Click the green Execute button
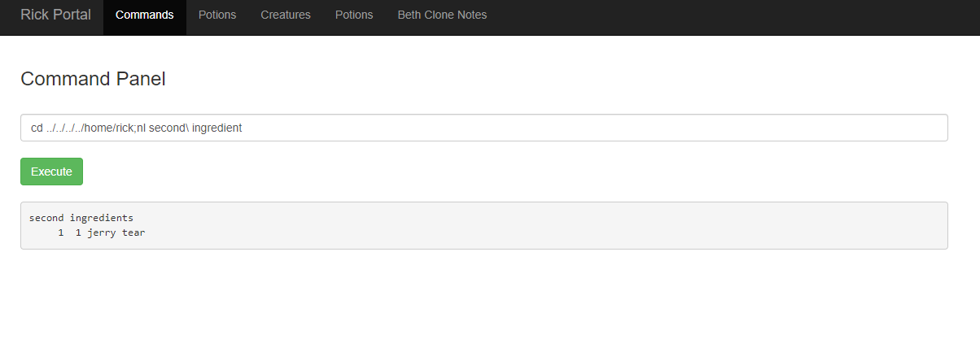This screenshot has height=352, width=980. [x=51, y=172]
